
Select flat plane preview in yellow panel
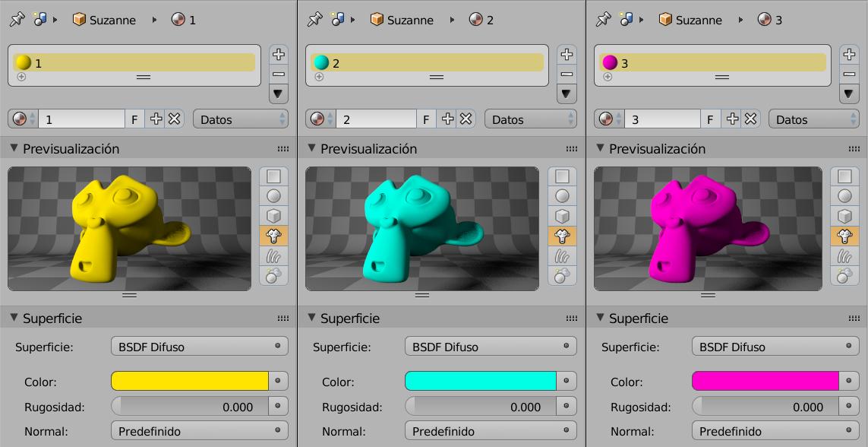pos(273,176)
